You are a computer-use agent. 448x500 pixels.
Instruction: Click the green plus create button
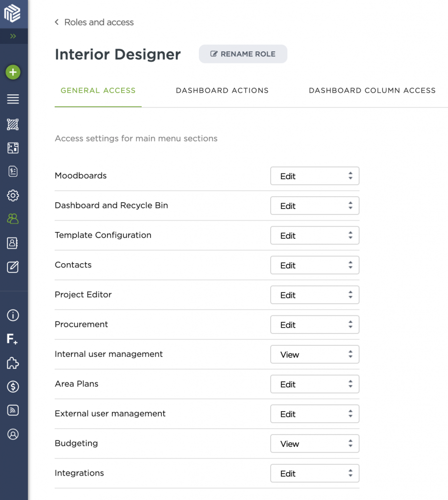pyautogui.click(x=14, y=72)
